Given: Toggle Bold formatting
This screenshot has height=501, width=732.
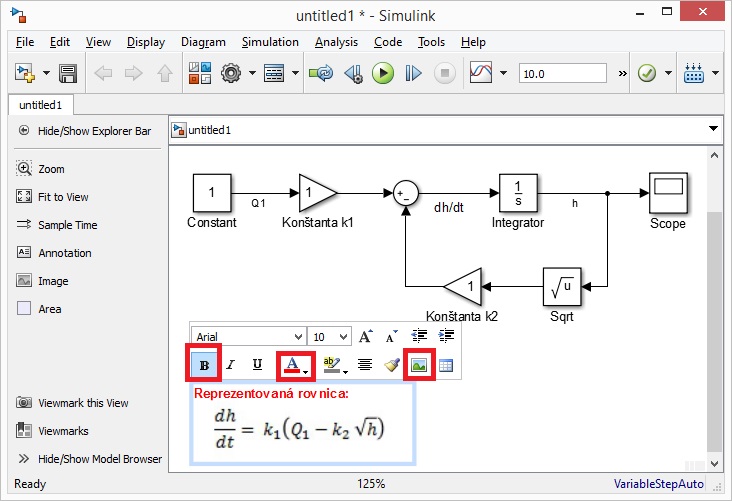Looking at the screenshot, I should tap(204, 365).
